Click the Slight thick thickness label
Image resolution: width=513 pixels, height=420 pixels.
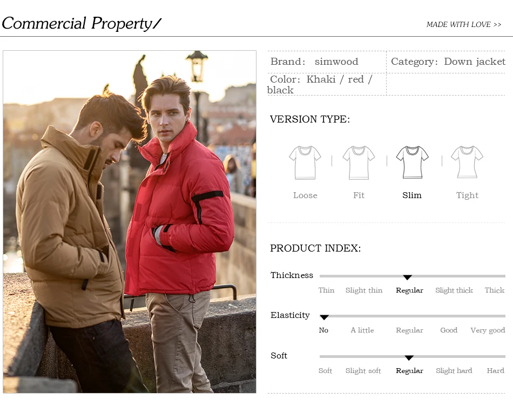454,290
